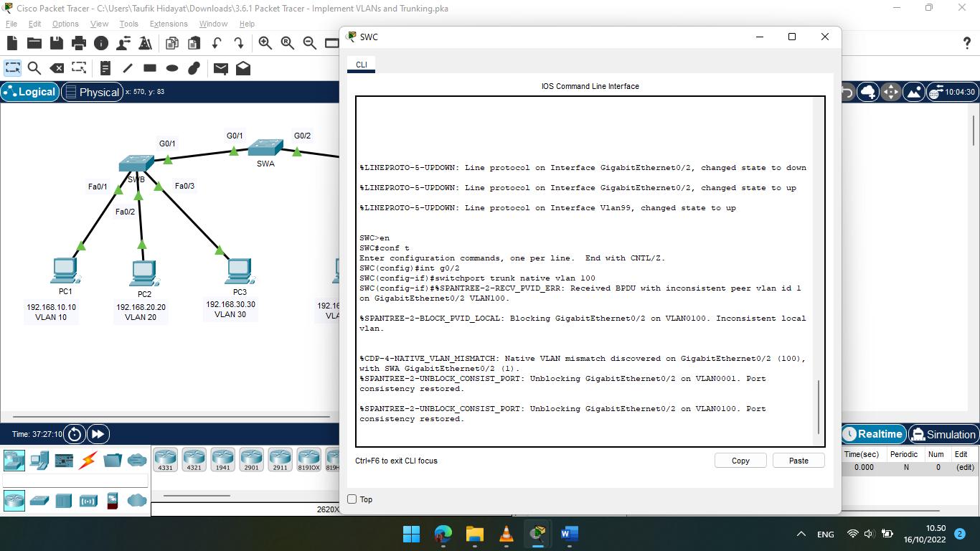Image resolution: width=980 pixels, height=551 pixels.
Task: Redo the last action
Action: pyautogui.click(x=238, y=43)
